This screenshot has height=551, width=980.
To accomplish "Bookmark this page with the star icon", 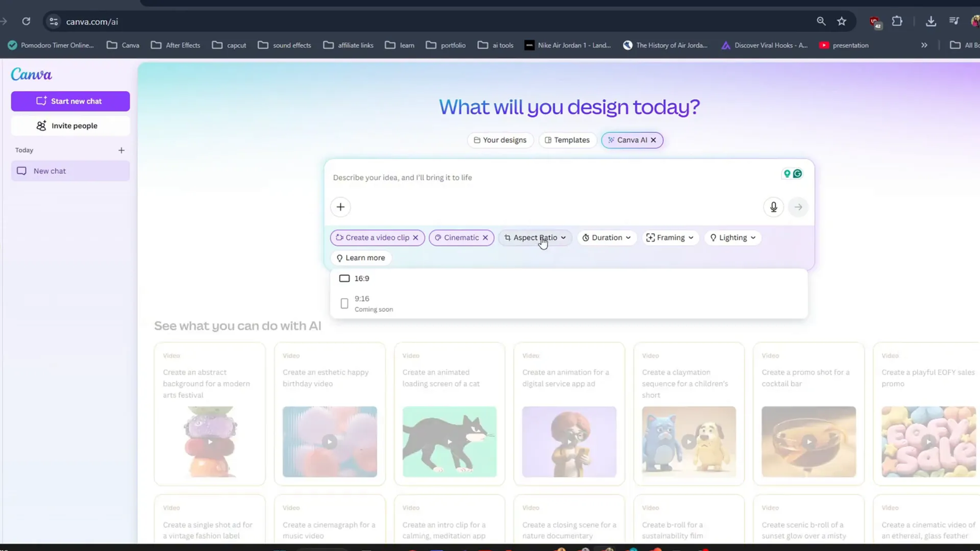I will point(842,21).
